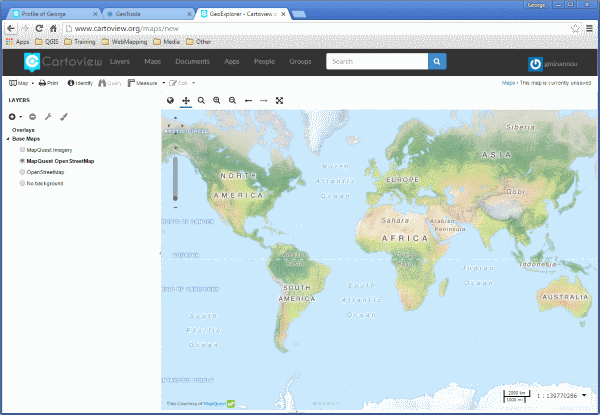Select MapQuest OpenStreetMap radio button
600x415 pixels.
coord(22,161)
